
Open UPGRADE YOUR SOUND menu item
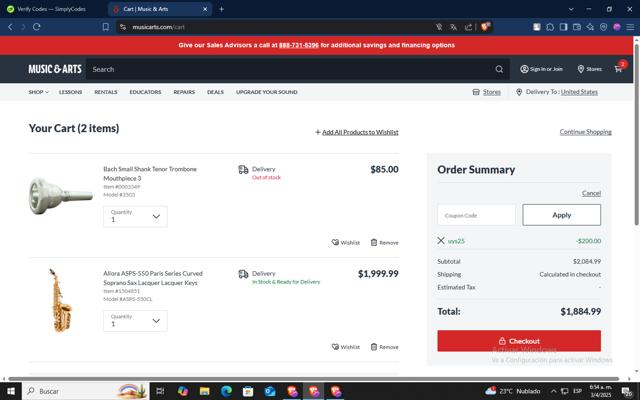click(267, 92)
